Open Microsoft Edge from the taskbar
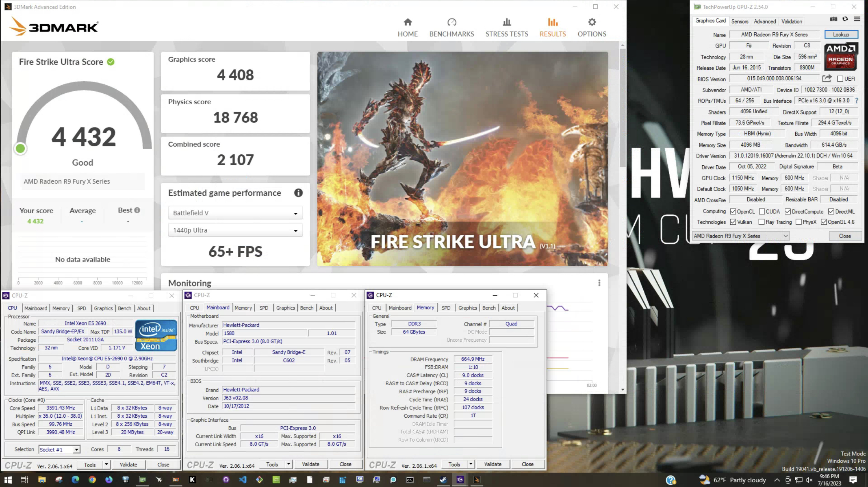Image resolution: width=868 pixels, height=487 pixels. (x=75, y=480)
